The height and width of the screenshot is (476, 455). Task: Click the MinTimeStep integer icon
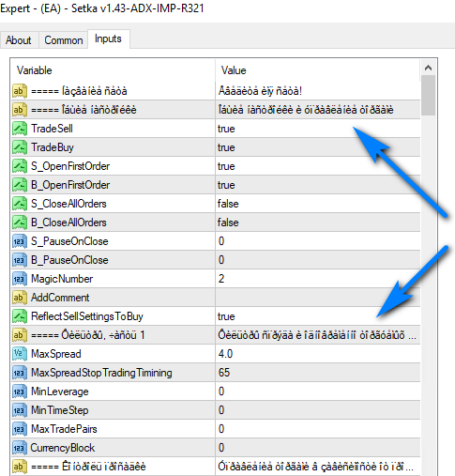pos(20,410)
